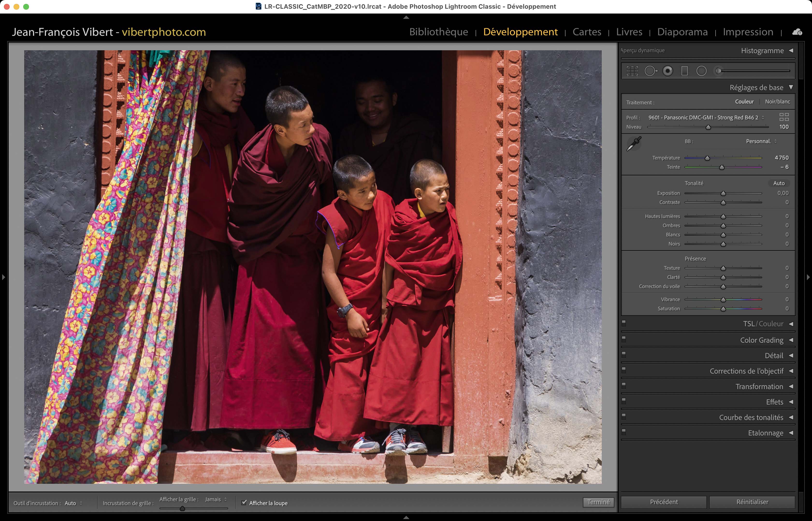
Task: Open the profile browser grid icon
Action: [x=784, y=117]
